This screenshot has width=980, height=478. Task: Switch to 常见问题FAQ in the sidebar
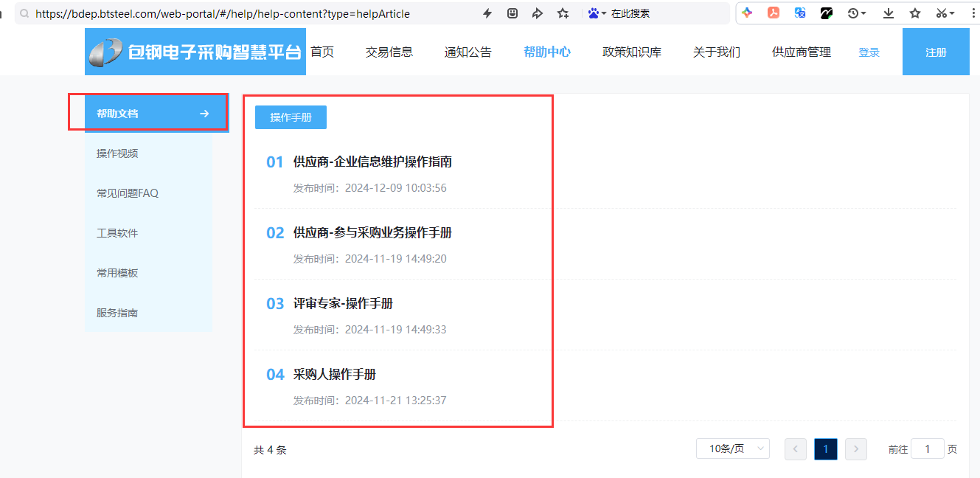point(128,193)
